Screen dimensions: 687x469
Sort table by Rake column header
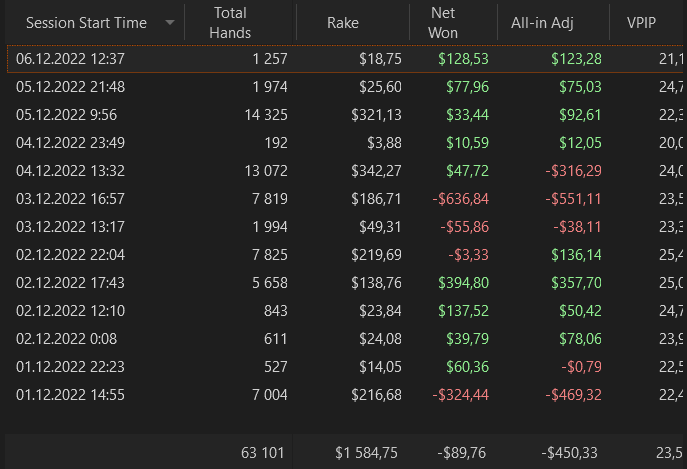click(343, 23)
